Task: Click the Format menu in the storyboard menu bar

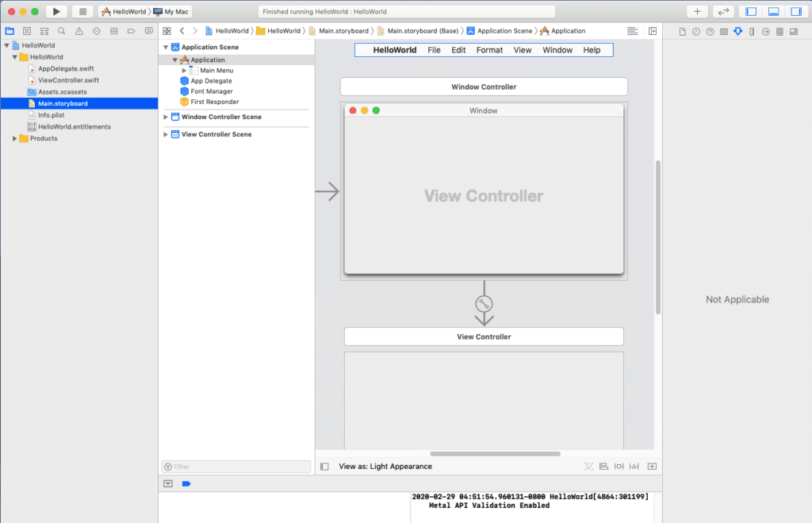Action: click(489, 49)
